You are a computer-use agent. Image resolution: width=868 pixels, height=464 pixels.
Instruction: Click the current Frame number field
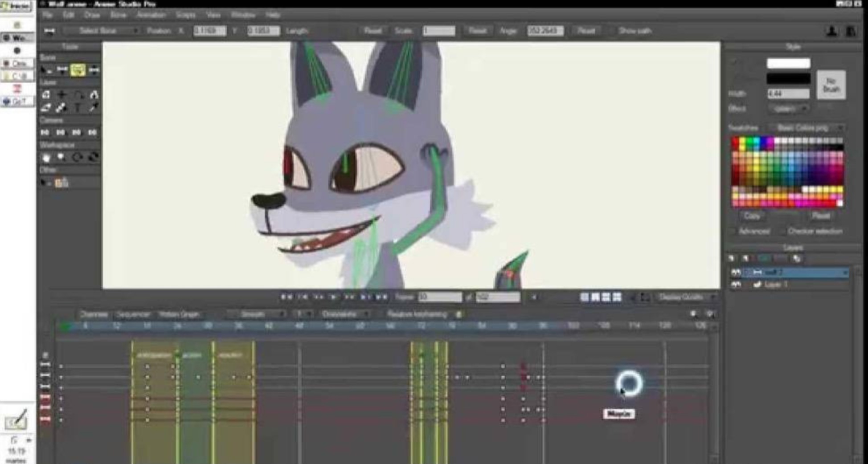point(440,297)
